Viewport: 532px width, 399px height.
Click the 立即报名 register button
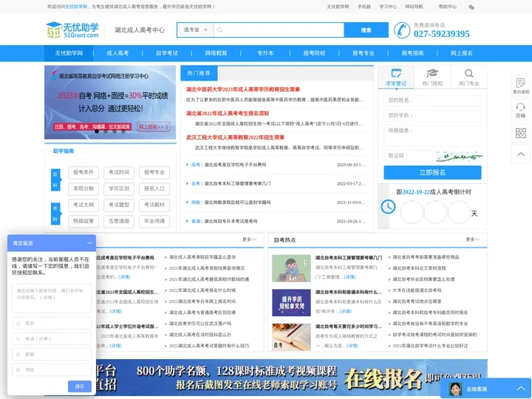tap(432, 172)
